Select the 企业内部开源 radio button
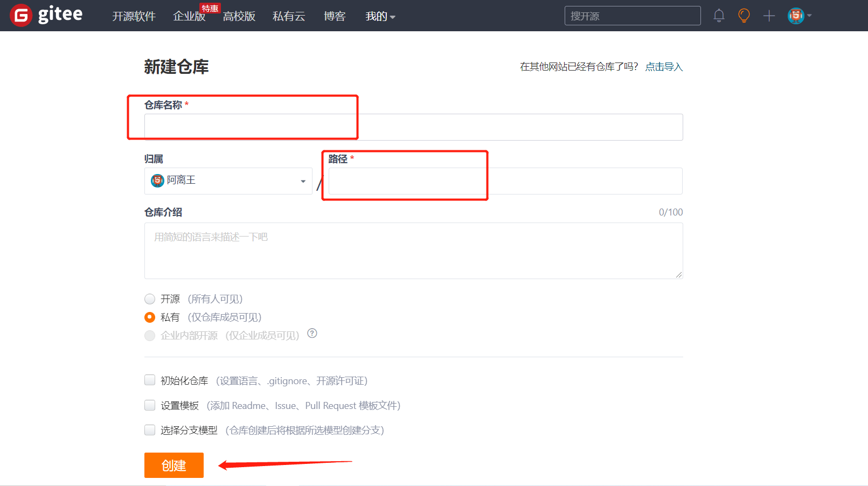 tap(150, 336)
